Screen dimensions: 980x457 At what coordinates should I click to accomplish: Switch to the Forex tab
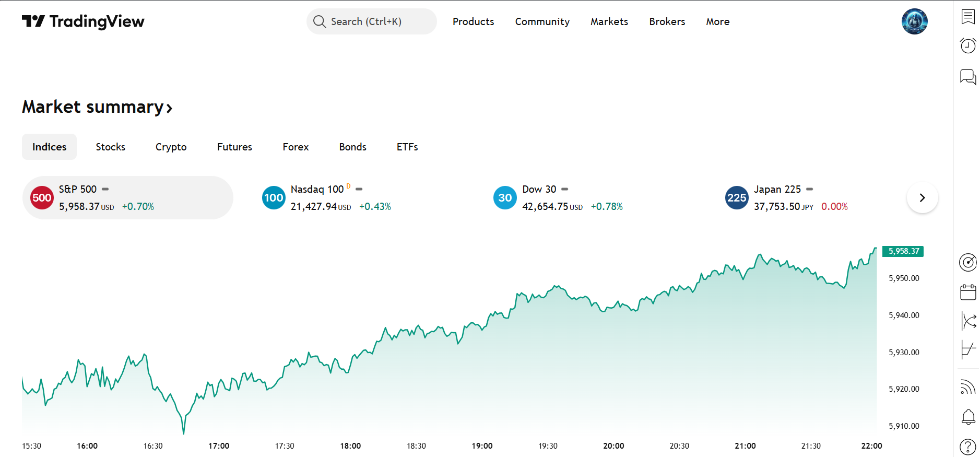(296, 147)
